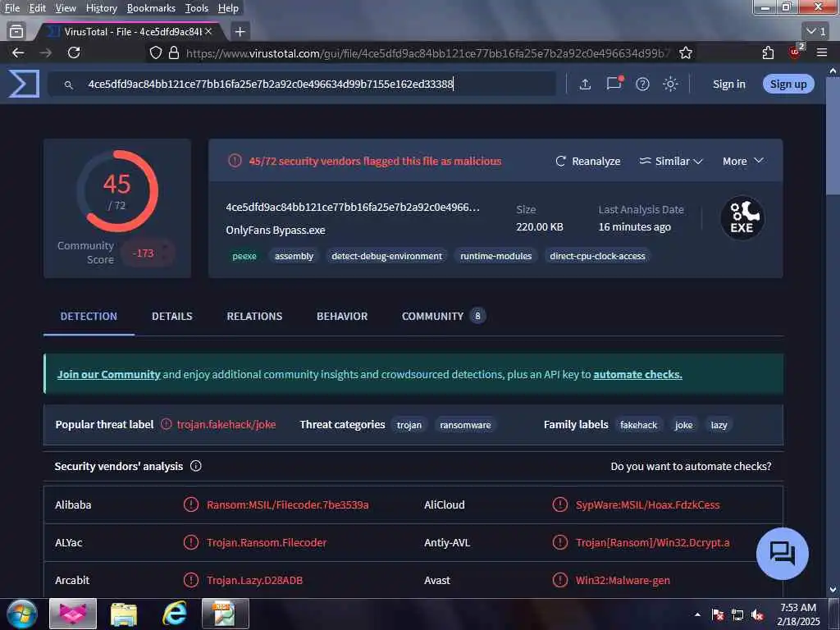Close the VirusTotal browser tab

pos(208,32)
